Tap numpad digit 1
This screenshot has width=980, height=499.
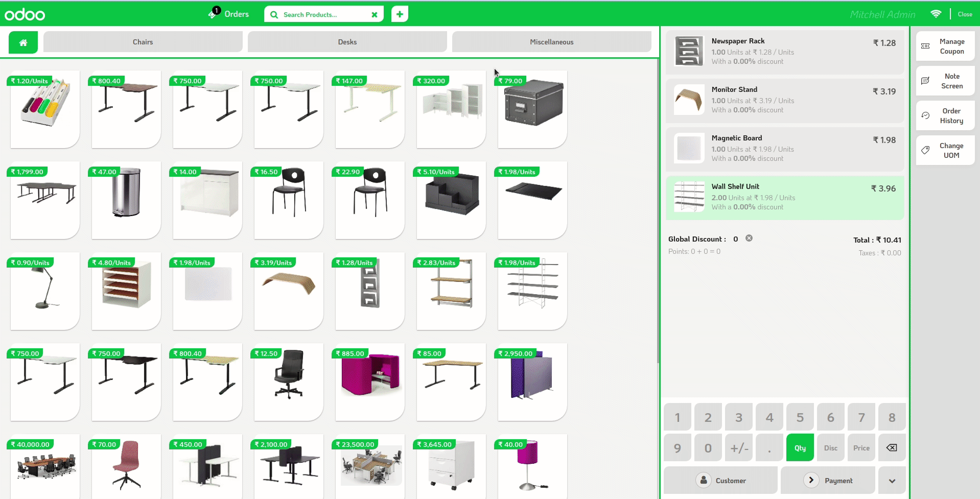(678, 417)
